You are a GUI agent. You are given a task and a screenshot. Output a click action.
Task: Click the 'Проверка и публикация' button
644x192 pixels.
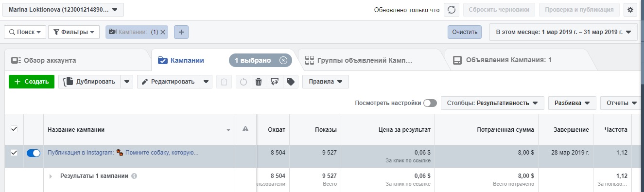pyautogui.click(x=579, y=10)
